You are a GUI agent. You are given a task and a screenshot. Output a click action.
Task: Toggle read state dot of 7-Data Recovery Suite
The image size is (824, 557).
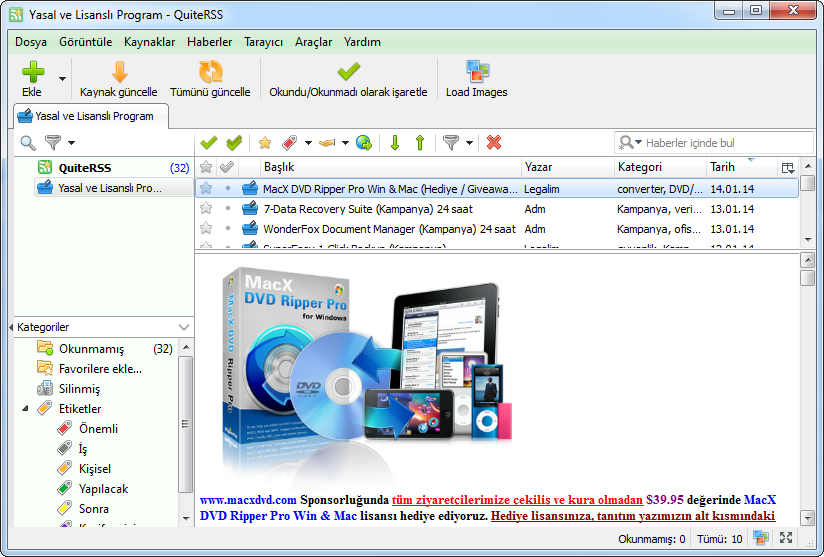coord(228,209)
